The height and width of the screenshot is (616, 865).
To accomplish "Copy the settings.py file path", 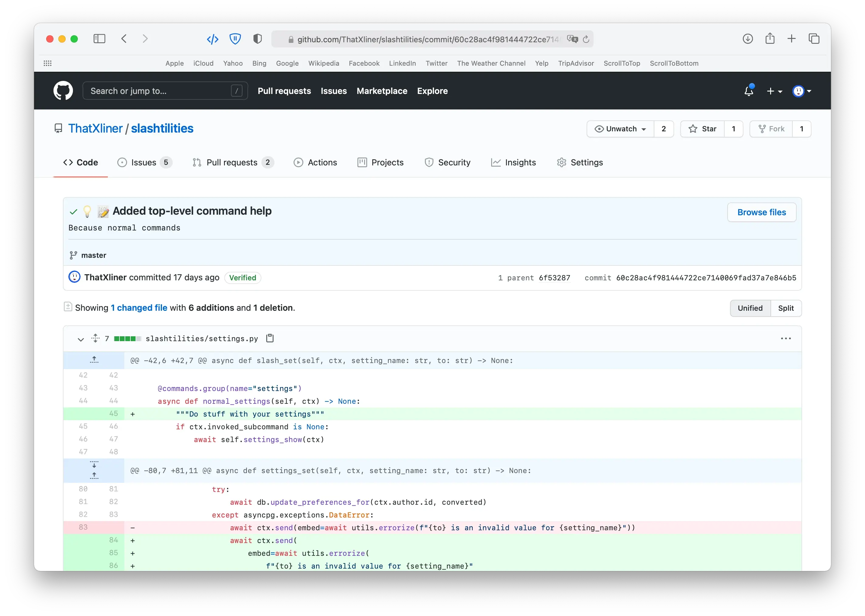I will tap(270, 338).
